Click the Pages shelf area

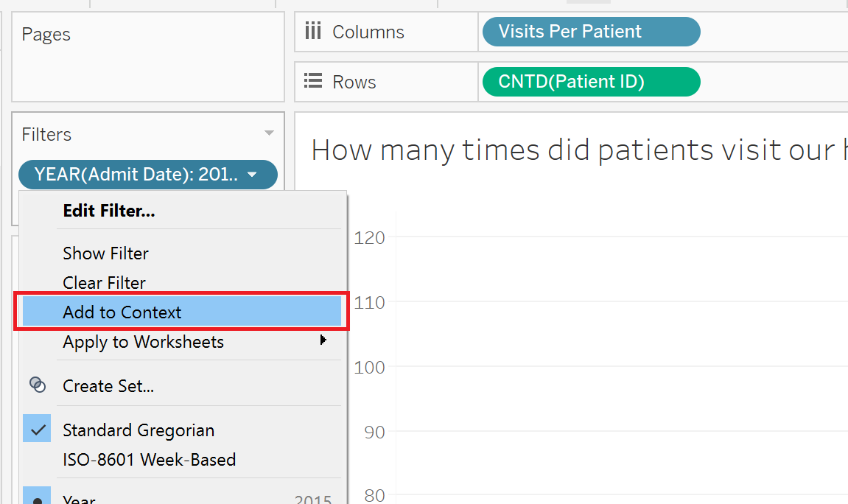coord(147,56)
